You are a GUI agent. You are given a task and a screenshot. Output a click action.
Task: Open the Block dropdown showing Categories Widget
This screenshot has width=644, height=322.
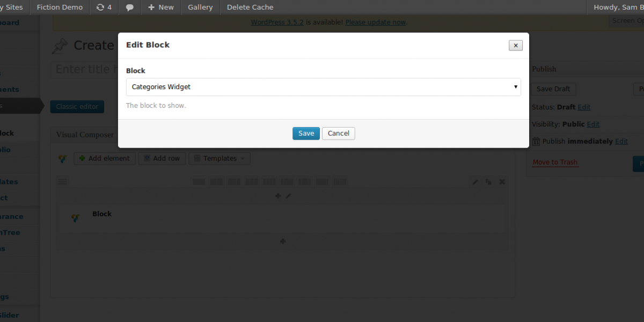tap(323, 87)
